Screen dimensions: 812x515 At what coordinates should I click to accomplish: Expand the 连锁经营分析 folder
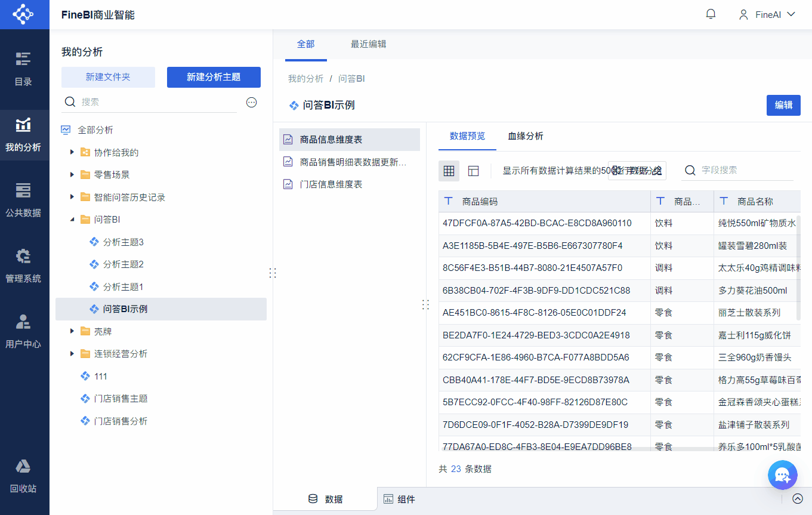click(x=72, y=354)
